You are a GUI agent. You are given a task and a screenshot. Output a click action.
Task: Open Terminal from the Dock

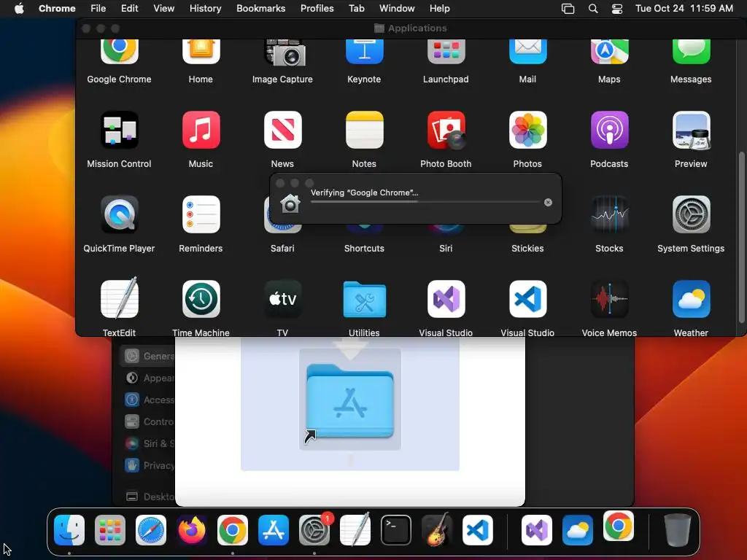pyautogui.click(x=396, y=530)
